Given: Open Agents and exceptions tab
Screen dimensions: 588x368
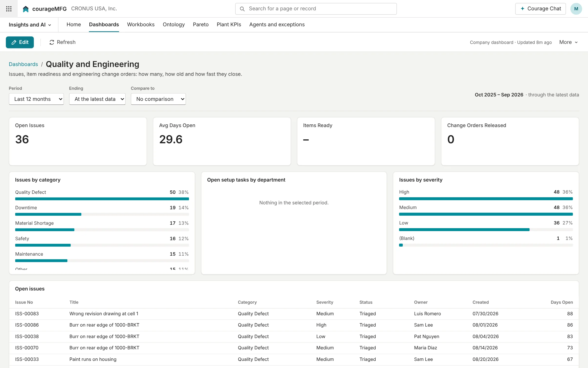Looking at the screenshot, I should tap(277, 25).
